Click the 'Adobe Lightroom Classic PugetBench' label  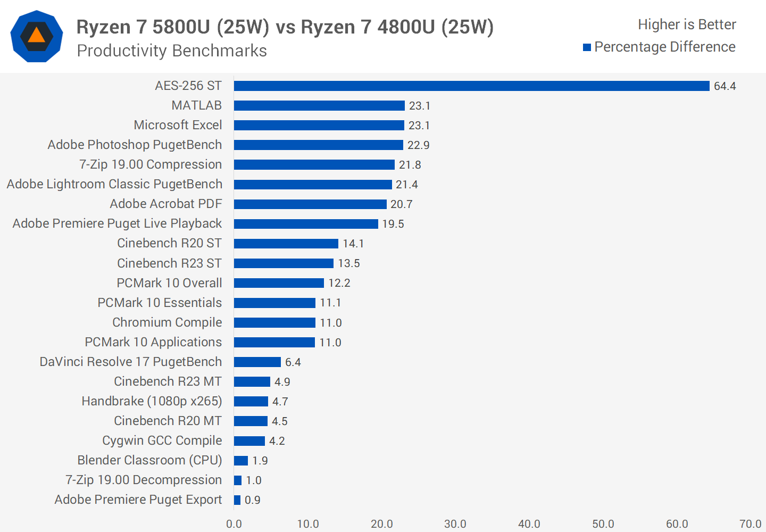point(114,184)
